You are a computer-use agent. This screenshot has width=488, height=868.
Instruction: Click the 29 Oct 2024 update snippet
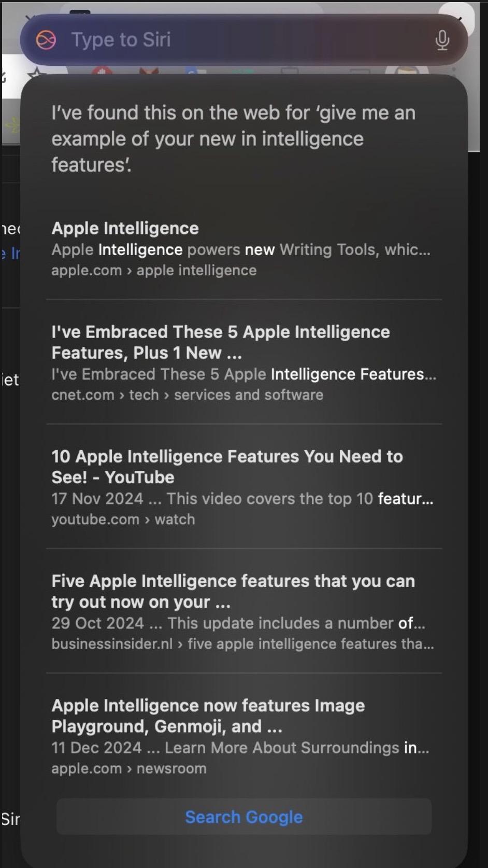[238, 623]
